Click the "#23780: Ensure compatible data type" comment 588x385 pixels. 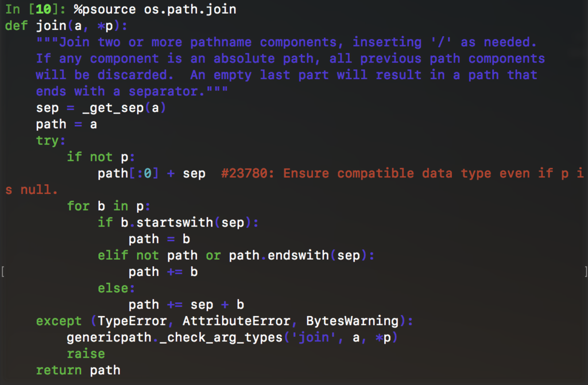pyautogui.click(x=403, y=173)
